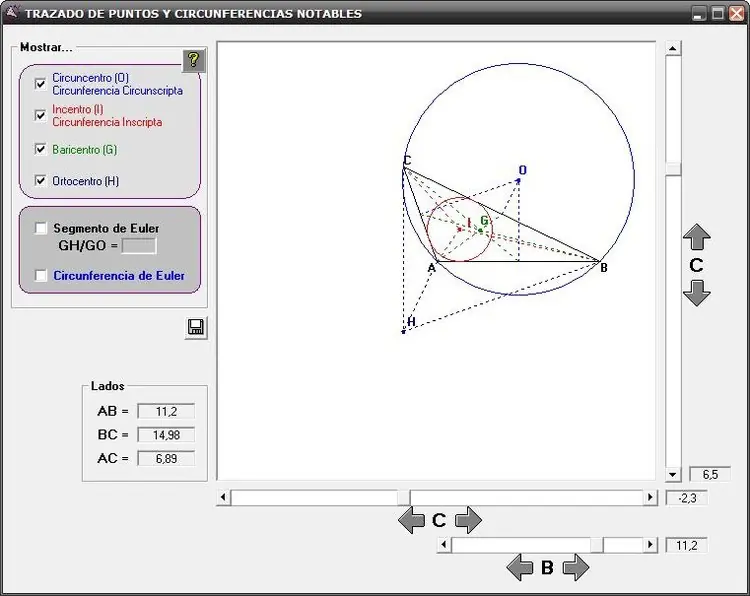
Task: Click the GH/GO ratio field
Action: (139, 246)
